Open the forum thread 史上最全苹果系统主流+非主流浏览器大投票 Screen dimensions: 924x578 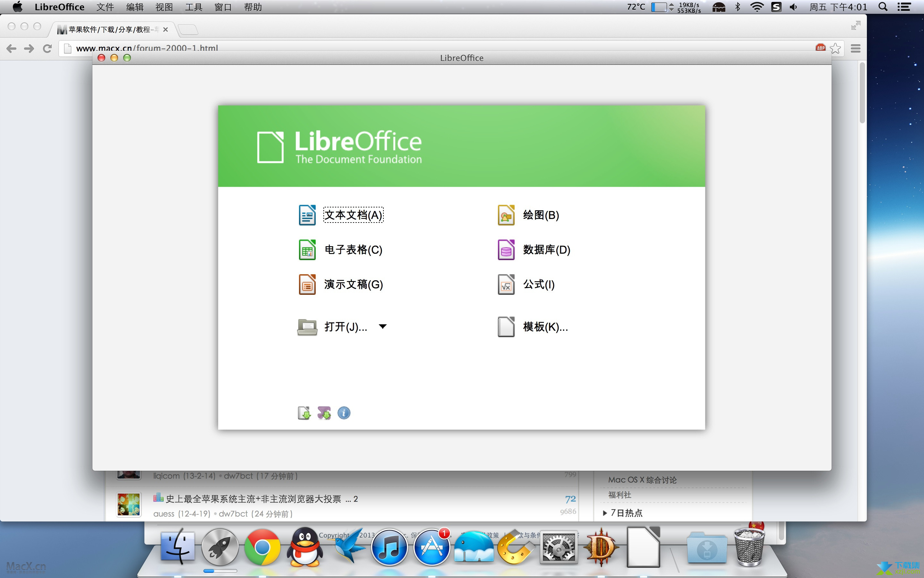(253, 499)
